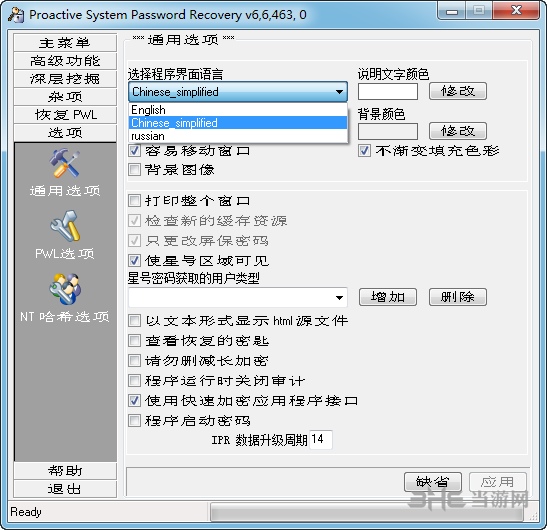
Task: Enable 以文本形式显示 html 源文件 checkbox
Action: click(134, 320)
